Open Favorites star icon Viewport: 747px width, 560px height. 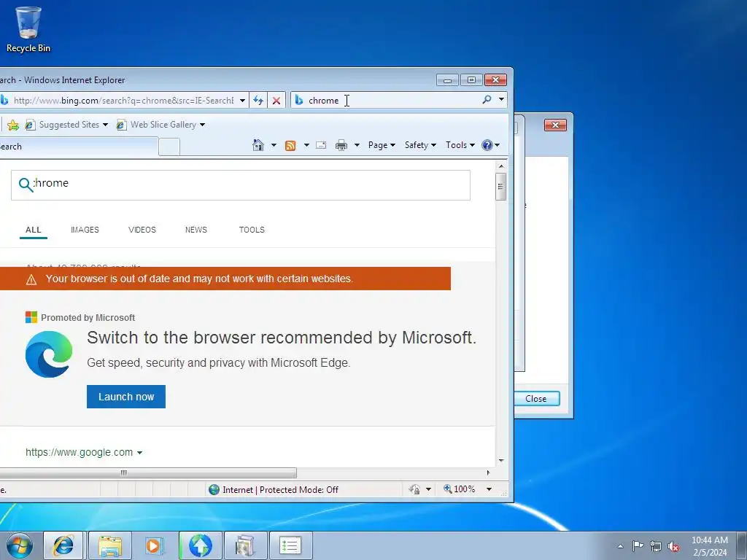click(13, 125)
